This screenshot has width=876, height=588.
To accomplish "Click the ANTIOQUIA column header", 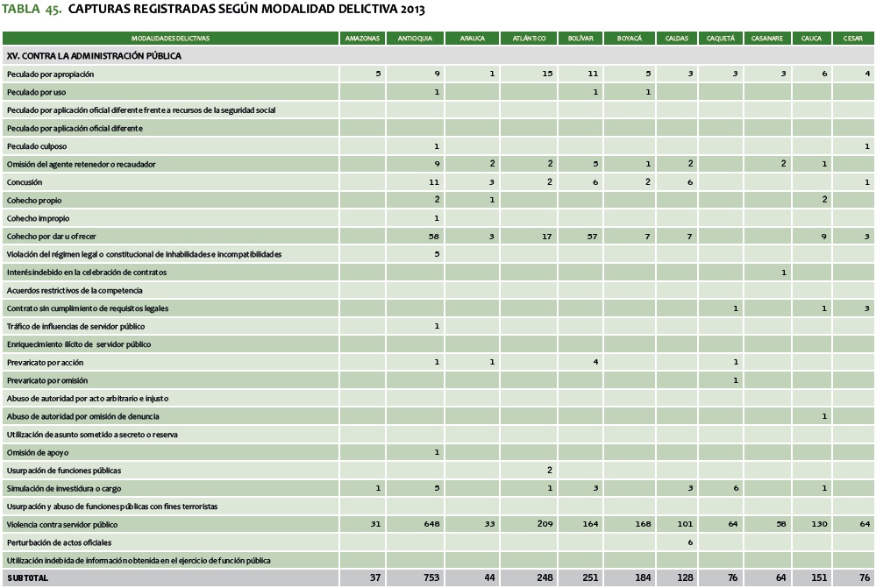I will (x=414, y=39).
